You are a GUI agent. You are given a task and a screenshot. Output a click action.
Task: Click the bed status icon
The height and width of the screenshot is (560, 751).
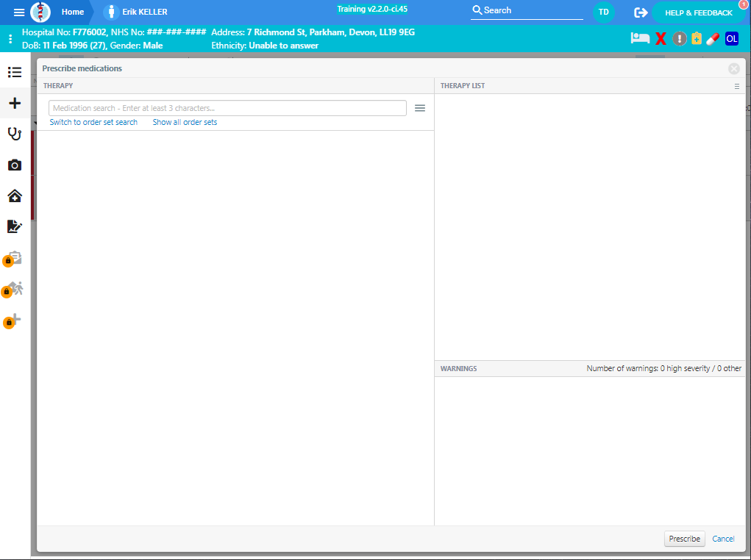pyautogui.click(x=640, y=38)
